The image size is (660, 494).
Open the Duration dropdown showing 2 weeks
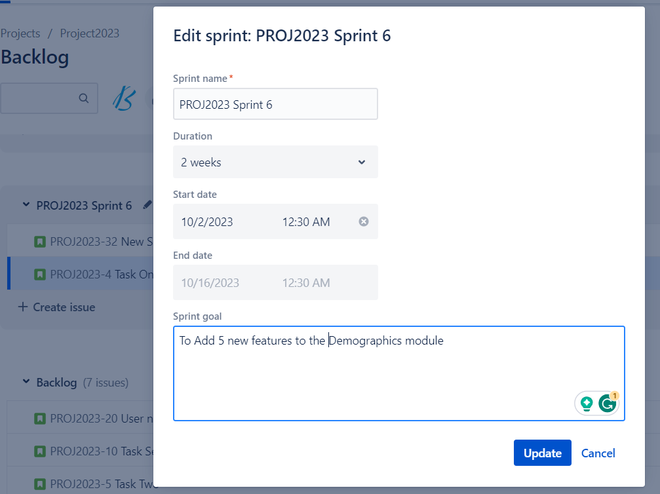coord(275,162)
